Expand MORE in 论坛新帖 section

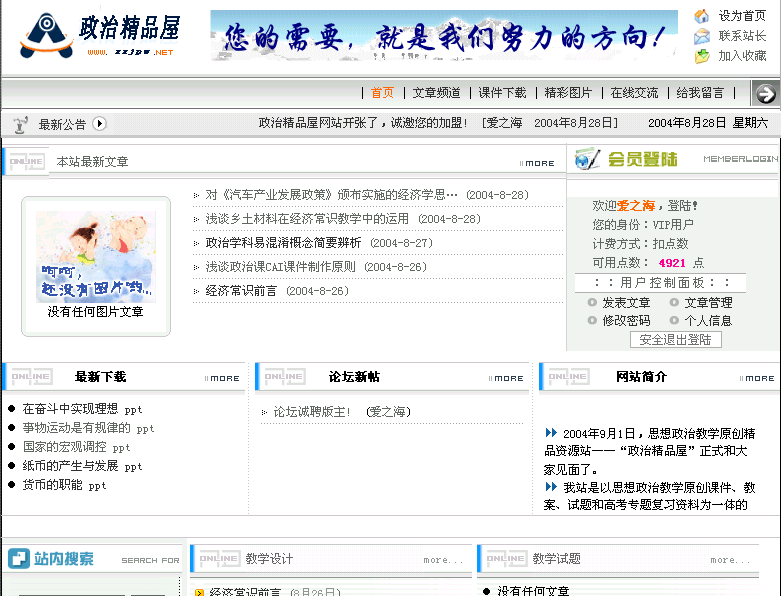[506, 378]
